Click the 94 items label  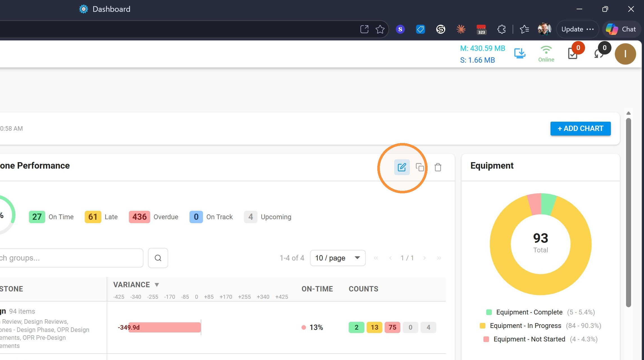coord(22,311)
